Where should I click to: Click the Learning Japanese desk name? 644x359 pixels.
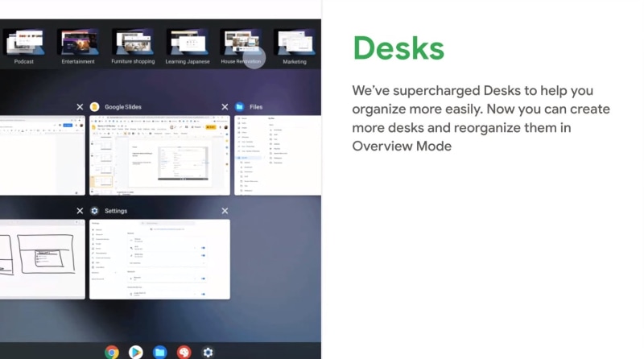coord(188,62)
